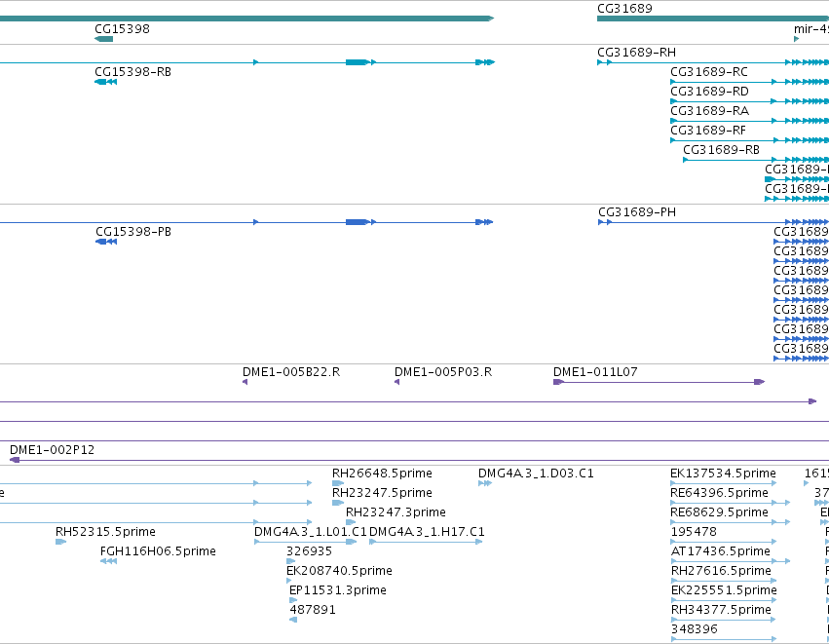Screen dimensions: 829x644
Task: Click the small CG15398 gene glyph bar
Action: click(103, 39)
